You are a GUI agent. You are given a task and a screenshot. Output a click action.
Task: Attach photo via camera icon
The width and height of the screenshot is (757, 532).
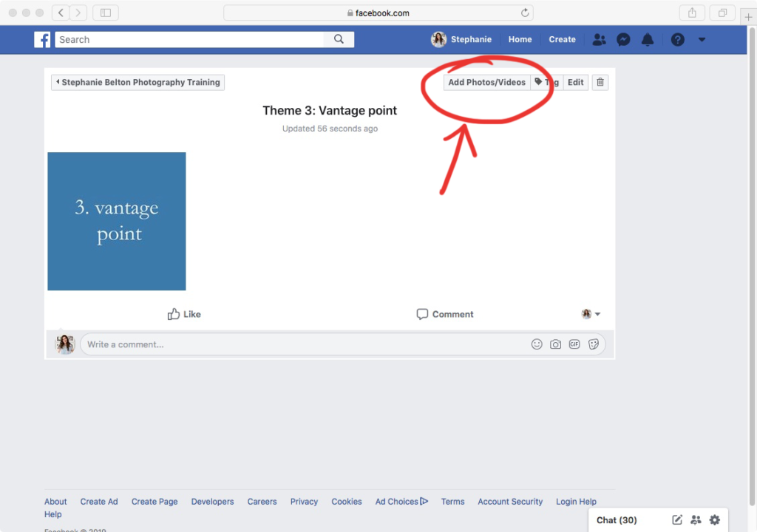556,344
